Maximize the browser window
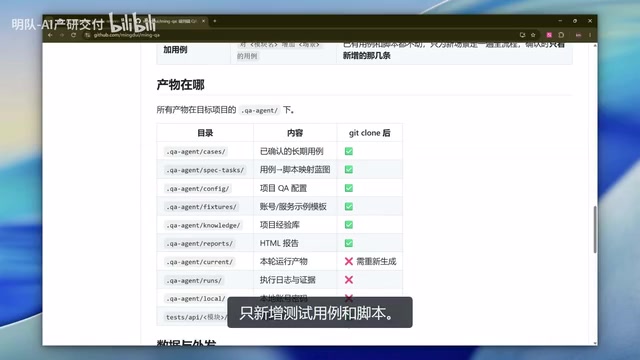This screenshot has height=360, width=640. point(575,21)
